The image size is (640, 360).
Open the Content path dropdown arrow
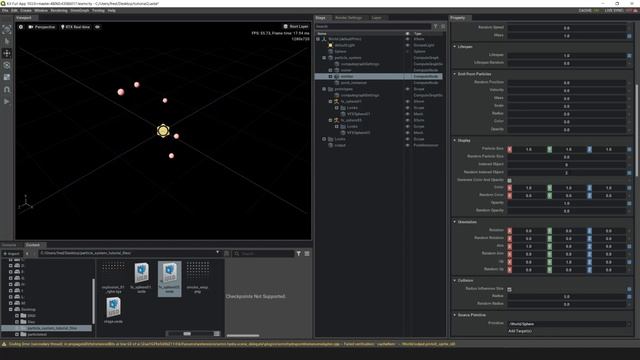[217, 253]
